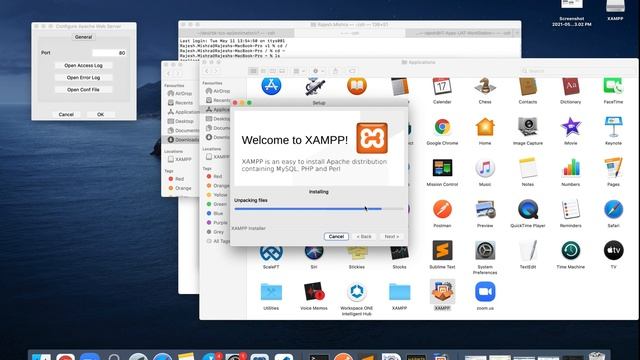Open Finder group-by dropdown in toolbar
The width and height of the screenshot is (640, 360).
coord(299,71)
